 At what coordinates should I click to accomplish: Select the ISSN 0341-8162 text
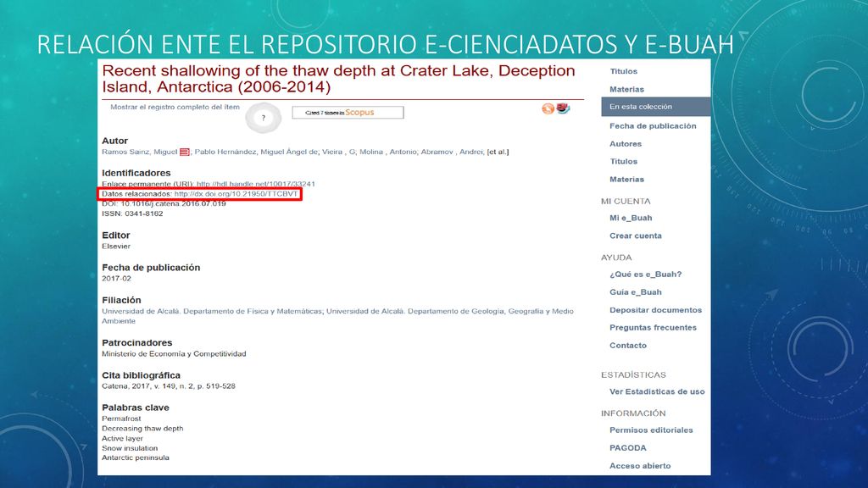pos(132,213)
